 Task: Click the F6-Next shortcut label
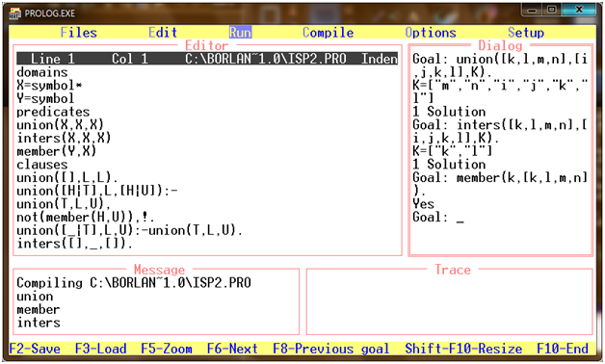click(232, 349)
